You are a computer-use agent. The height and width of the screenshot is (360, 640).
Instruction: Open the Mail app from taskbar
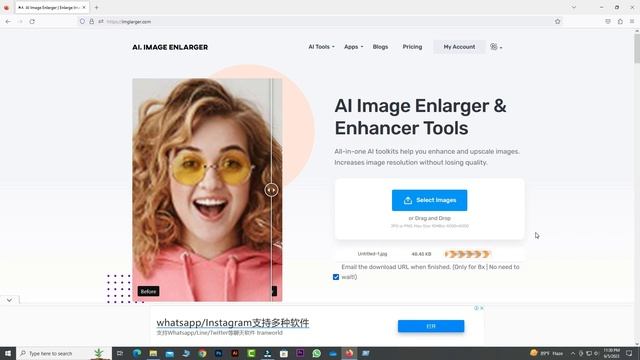coord(169,353)
